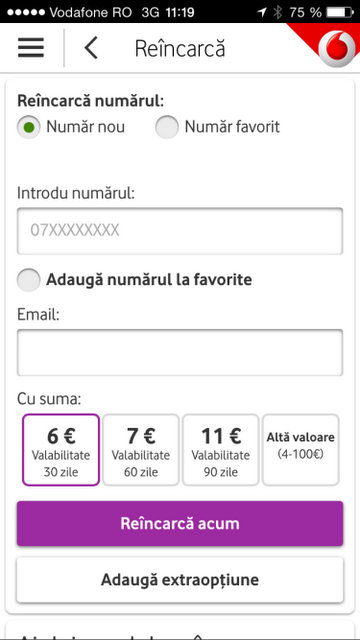
Task: Tap the back arrow icon
Action: pyautogui.click(x=91, y=48)
